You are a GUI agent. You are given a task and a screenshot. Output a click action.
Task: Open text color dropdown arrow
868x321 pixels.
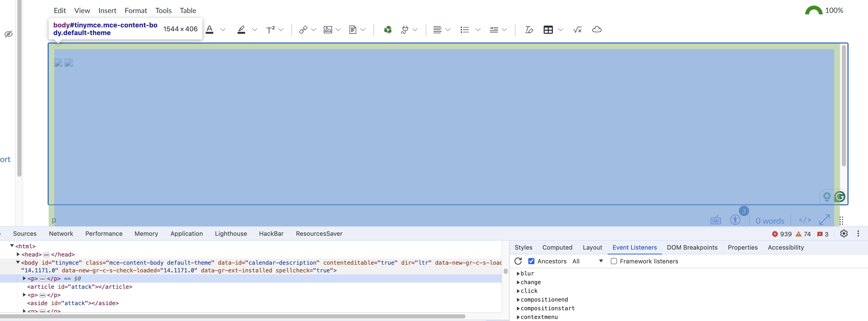coord(223,30)
